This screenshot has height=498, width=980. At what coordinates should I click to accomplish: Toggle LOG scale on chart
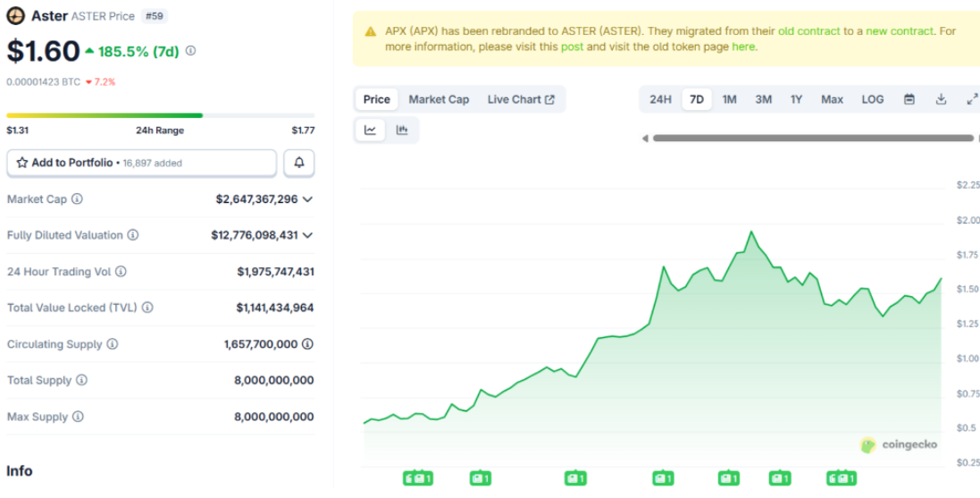[x=872, y=99]
